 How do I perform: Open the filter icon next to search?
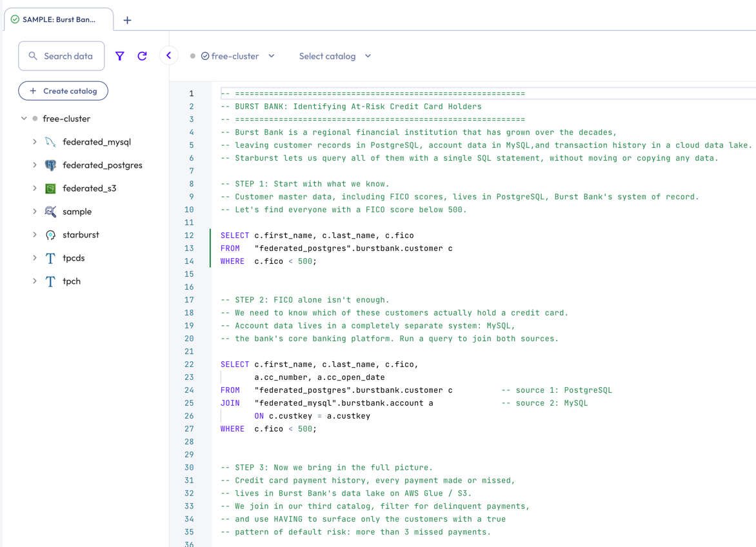coord(119,56)
